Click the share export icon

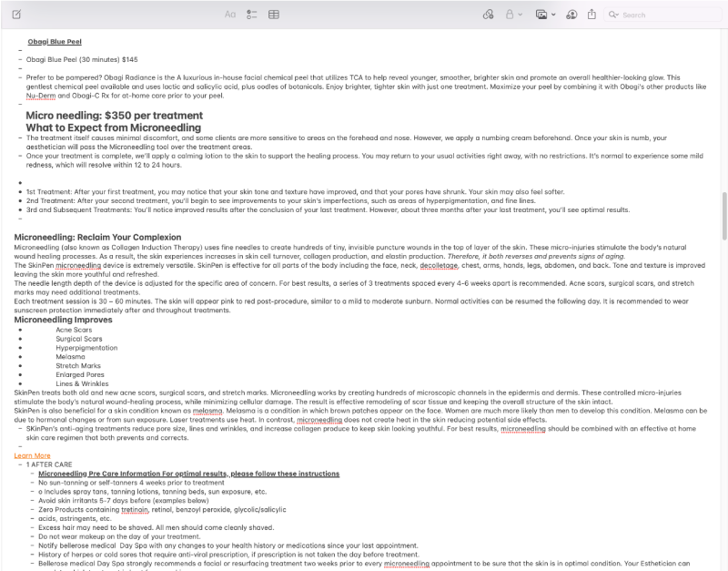(591, 15)
